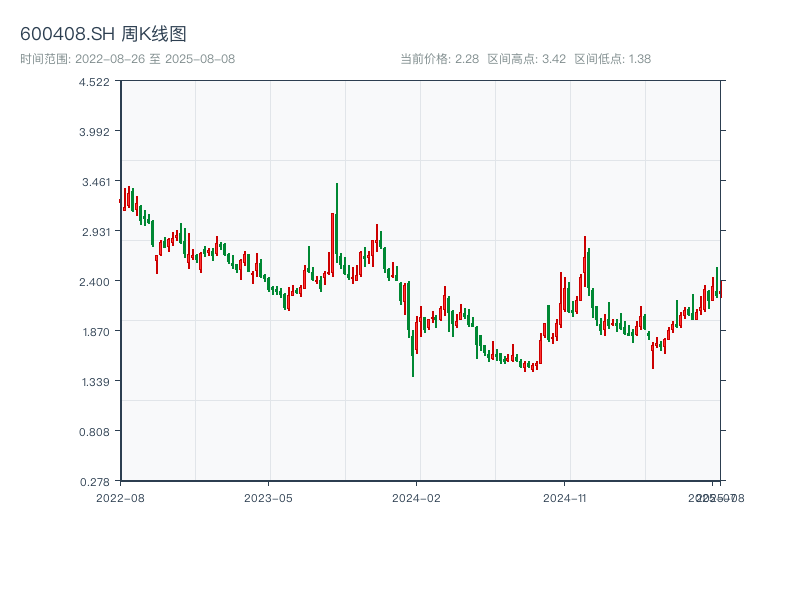Click the 0.278 y-axis label
The width and height of the screenshot is (800, 600).
coord(96,481)
